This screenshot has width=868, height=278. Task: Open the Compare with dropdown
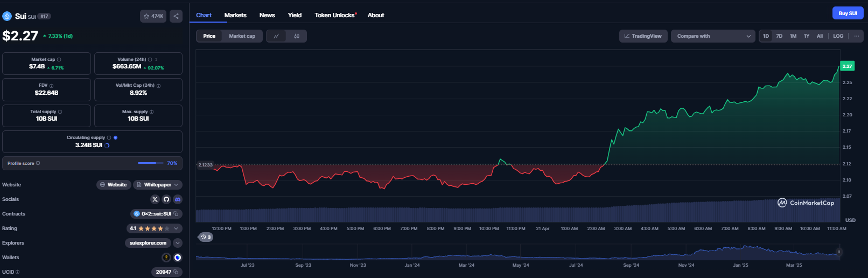[713, 36]
